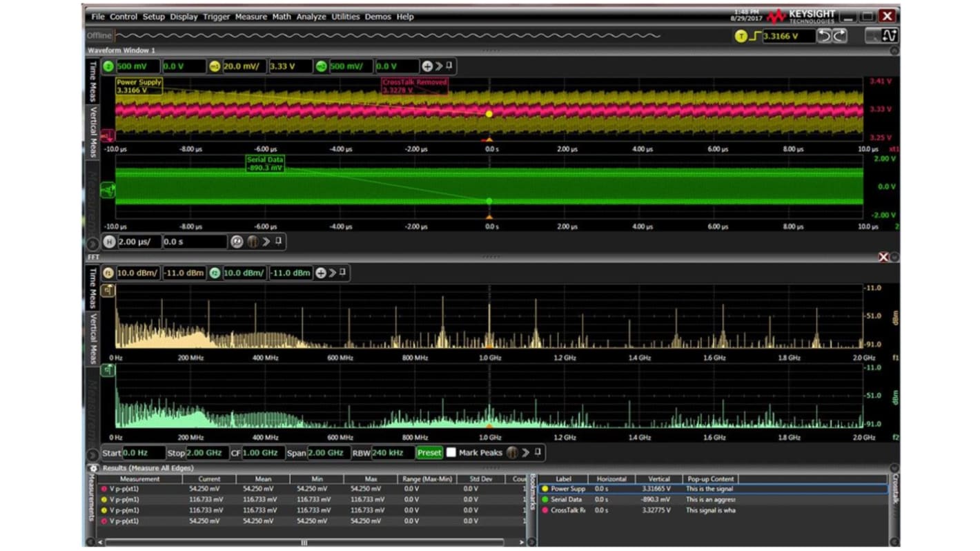
Task: Edit the m1 offset 3.33 V field
Action: (290, 66)
